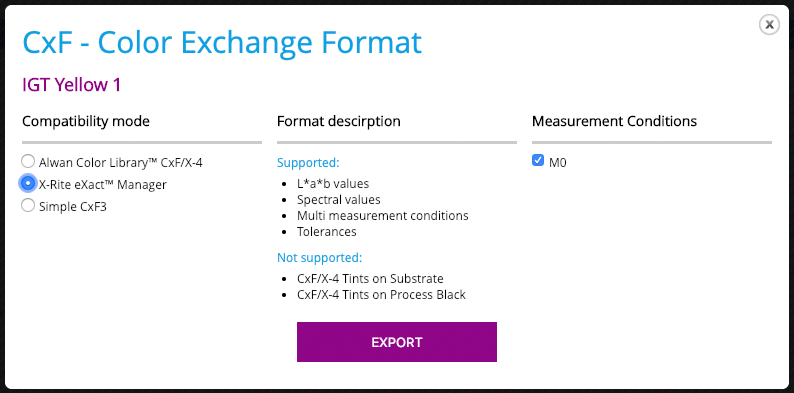Click the IGT Yellow 1 color name

pyautogui.click(x=71, y=85)
